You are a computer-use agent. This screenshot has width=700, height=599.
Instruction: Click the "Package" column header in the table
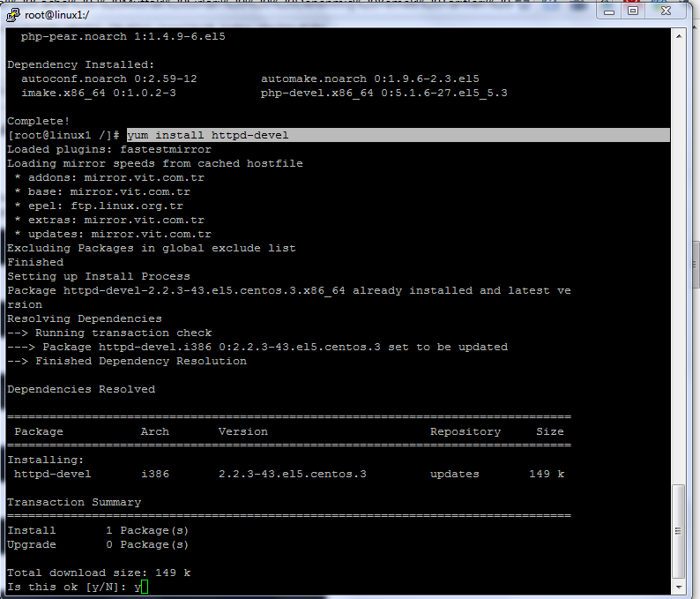point(39,431)
